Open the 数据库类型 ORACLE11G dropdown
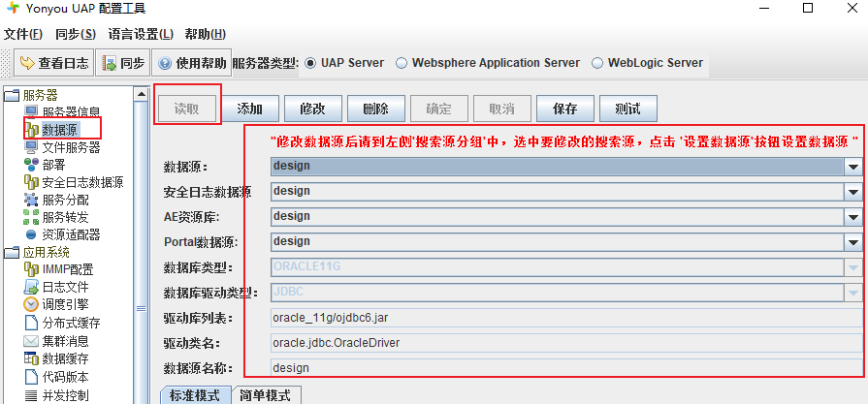868x404 pixels. pos(852,268)
